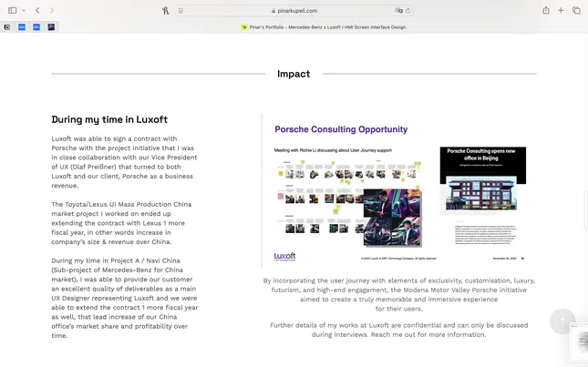Click the Impact section heading
Viewport: 588px width, 367px height.
[294, 74]
